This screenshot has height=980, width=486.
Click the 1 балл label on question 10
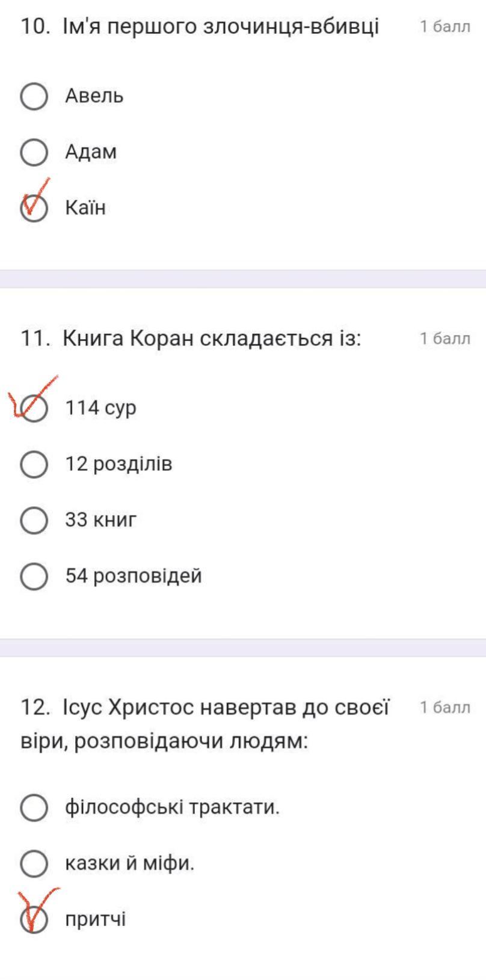[x=445, y=26]
